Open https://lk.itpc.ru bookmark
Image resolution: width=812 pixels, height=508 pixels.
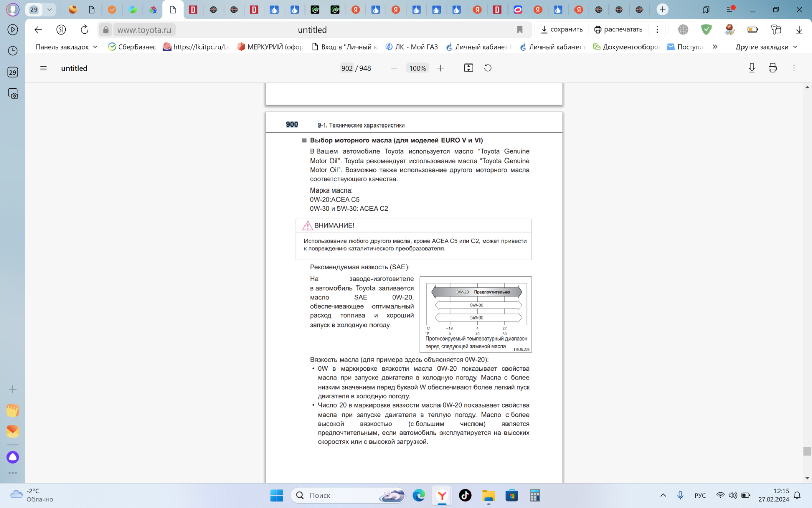point(196,47)
